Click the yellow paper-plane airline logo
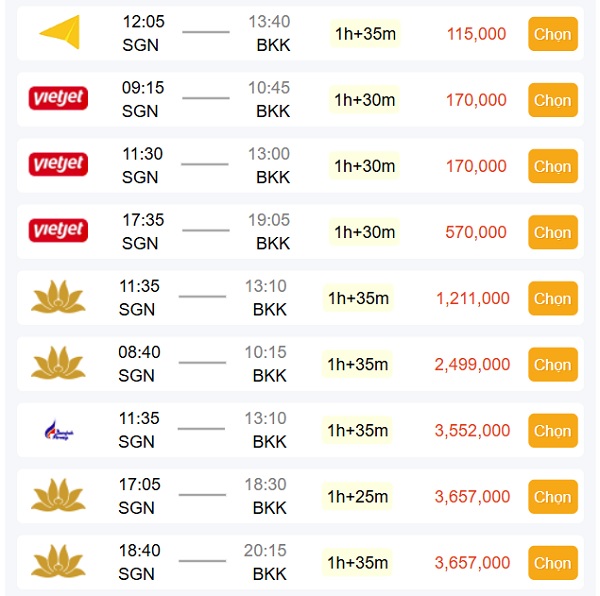The image size is (600, 596). (x=59, y=32)
